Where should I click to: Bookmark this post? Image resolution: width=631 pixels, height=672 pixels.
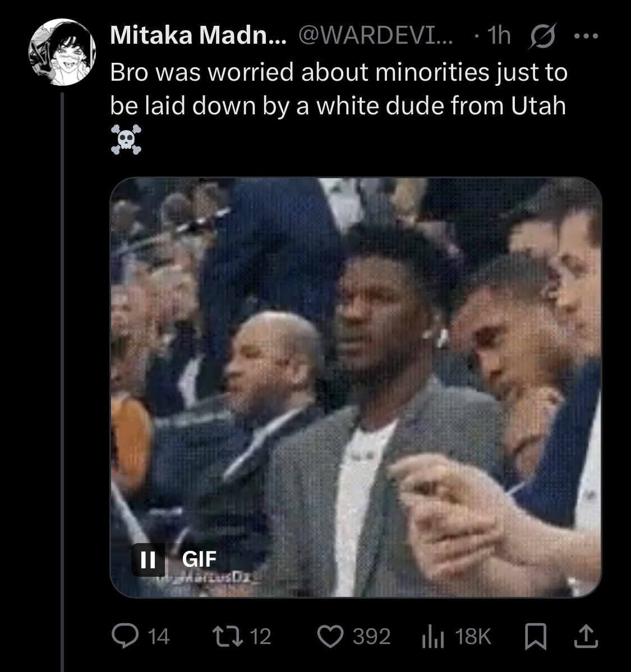click(x=536, y=637)
